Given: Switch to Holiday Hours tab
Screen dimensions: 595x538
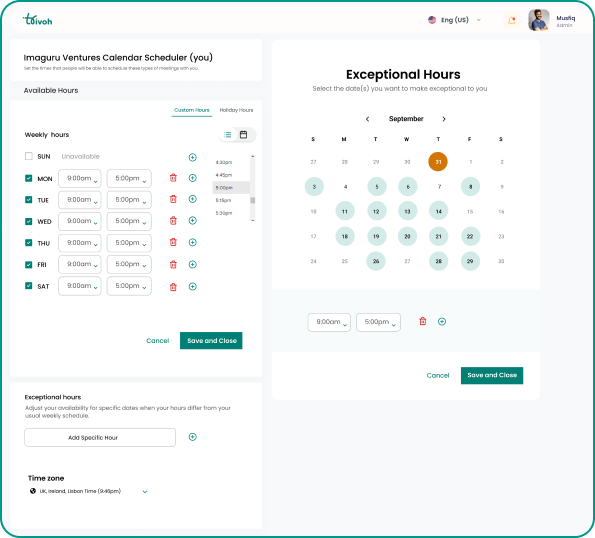Looking at the screenshot, I should pos(236,110).
